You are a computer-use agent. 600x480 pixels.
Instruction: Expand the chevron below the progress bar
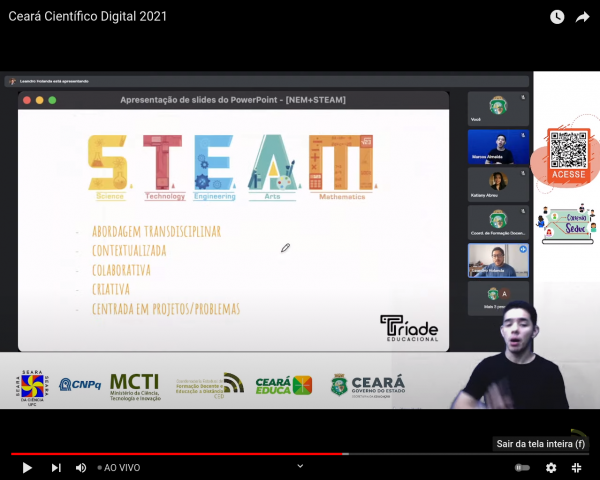300,466
